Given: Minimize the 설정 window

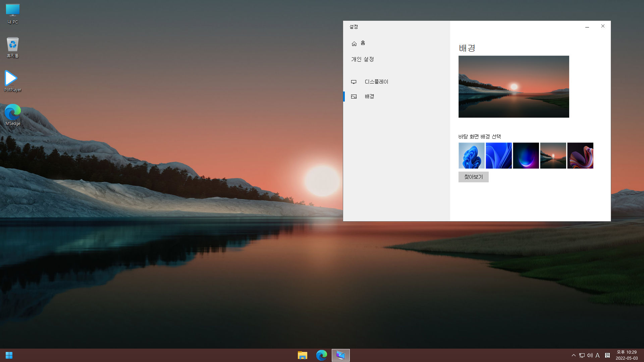Looking at the screenshot, I should coord(587,26).
